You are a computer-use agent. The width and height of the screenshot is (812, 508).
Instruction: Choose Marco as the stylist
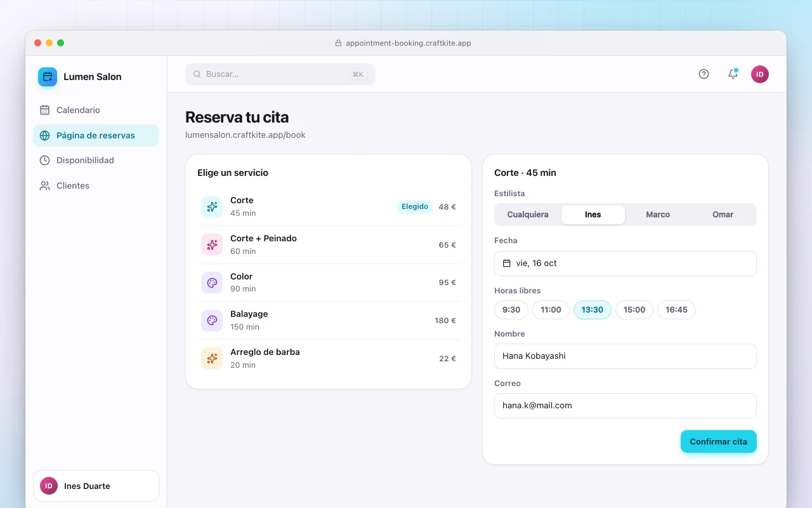pyautogui.click(x=658, y=215)
